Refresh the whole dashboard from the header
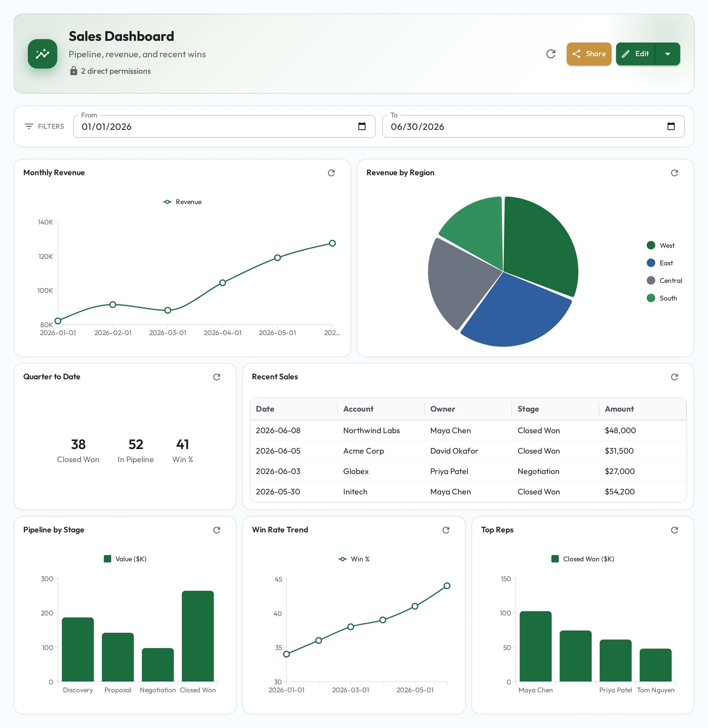Viewport: 708px width, 728px height. tap(551, 54)
